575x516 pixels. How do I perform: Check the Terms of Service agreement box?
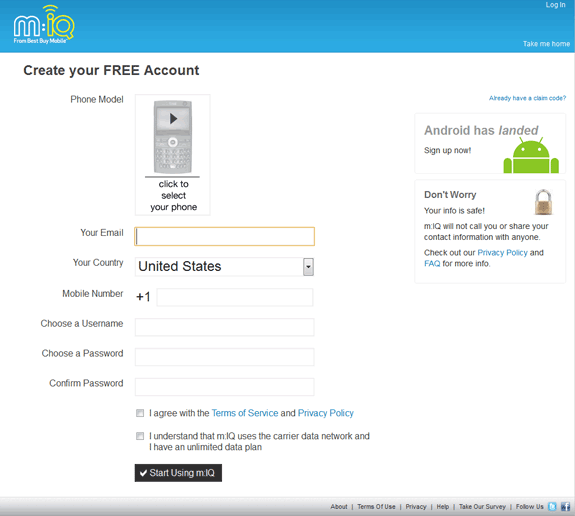[140, 413]
